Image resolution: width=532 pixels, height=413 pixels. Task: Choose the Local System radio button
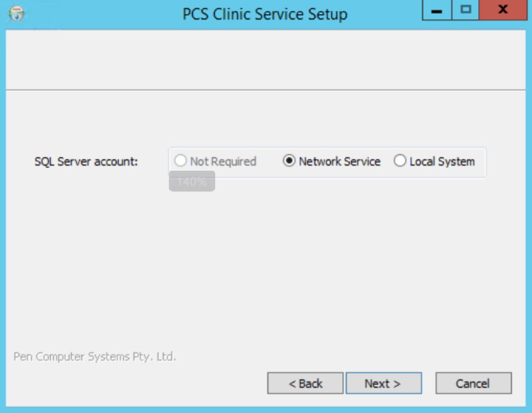400,161
